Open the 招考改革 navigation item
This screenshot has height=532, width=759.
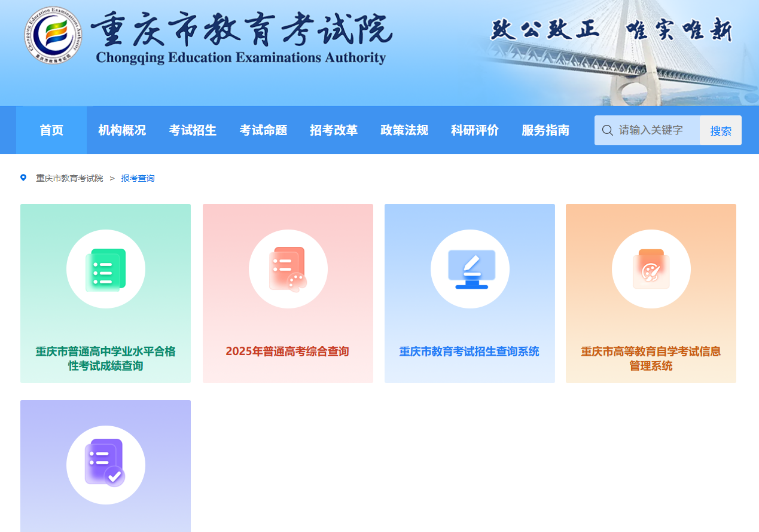coord(334,130)
